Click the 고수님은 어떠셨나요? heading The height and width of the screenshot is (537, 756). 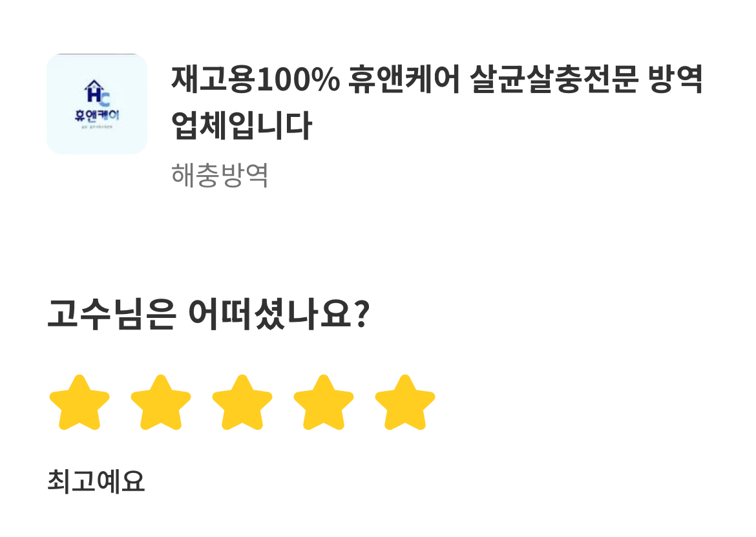pyautogui.click(x=208, y=314)
